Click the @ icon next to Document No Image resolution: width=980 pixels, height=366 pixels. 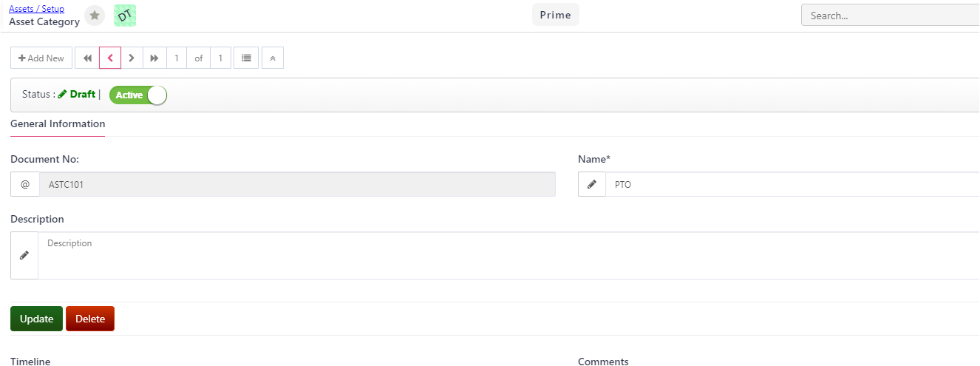pyautogui.click(x=25, y=184)
